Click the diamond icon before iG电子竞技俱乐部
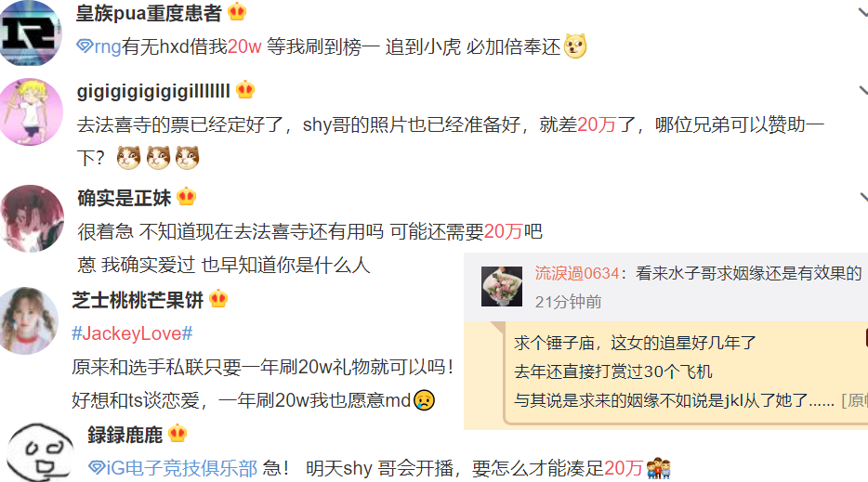Screen dimensions: 868x482 coord(96,468)
